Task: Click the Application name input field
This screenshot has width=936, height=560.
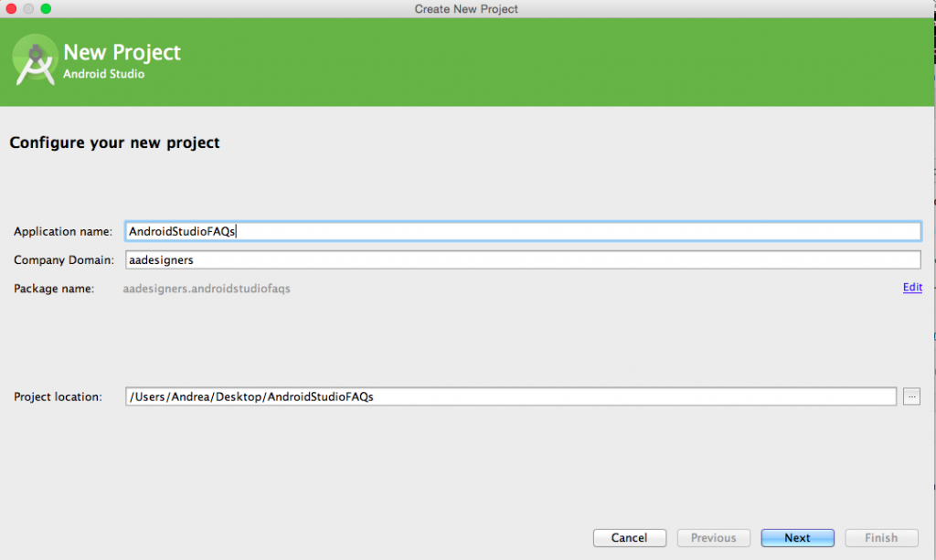Action: point(523,231)
